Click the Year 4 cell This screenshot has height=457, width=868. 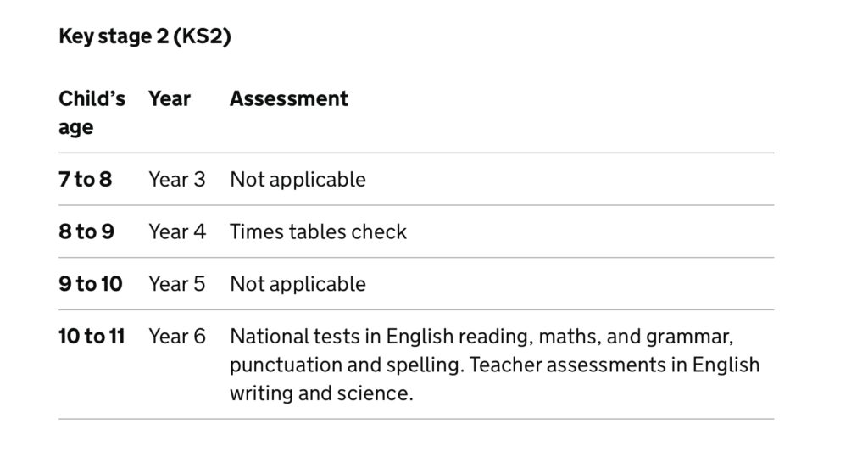click(176, 232)
